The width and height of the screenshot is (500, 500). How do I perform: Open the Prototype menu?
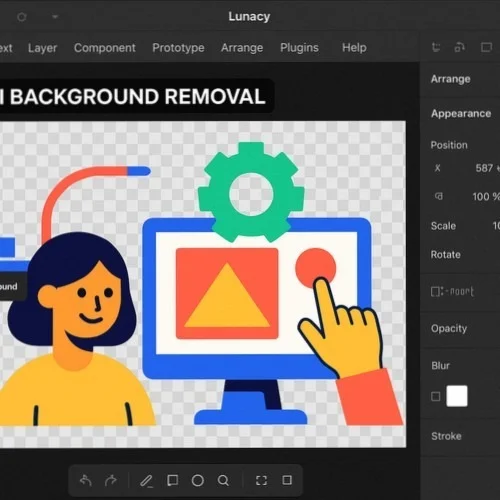click(x=178, y=48)
